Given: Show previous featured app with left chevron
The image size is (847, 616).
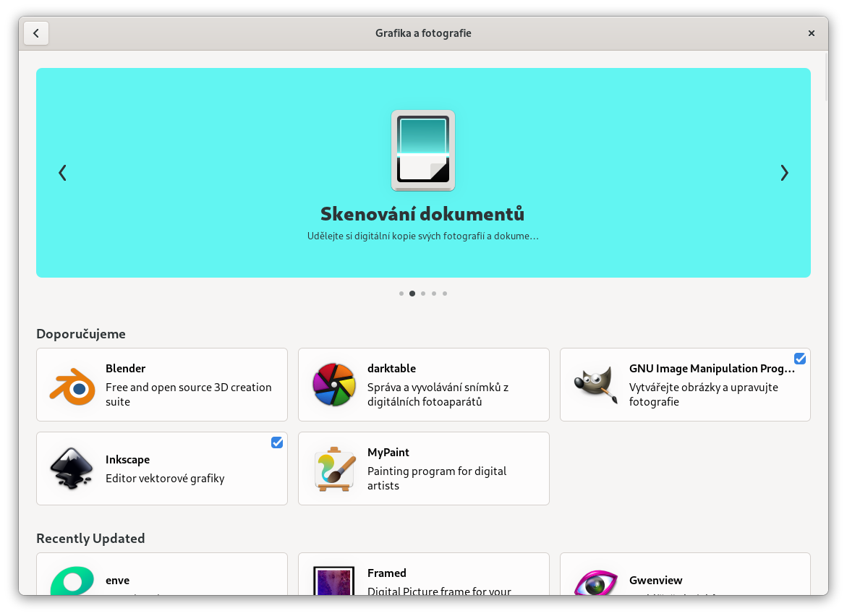Looking at the screenshot, I should pos(62,173).
